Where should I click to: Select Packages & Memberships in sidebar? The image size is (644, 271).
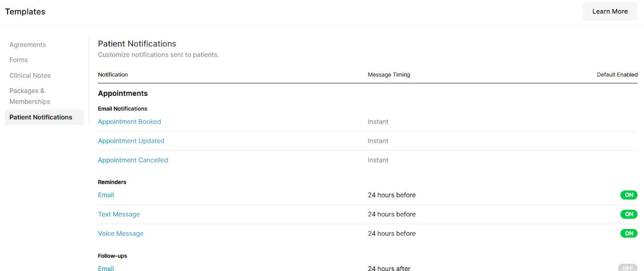pos(29,96)
